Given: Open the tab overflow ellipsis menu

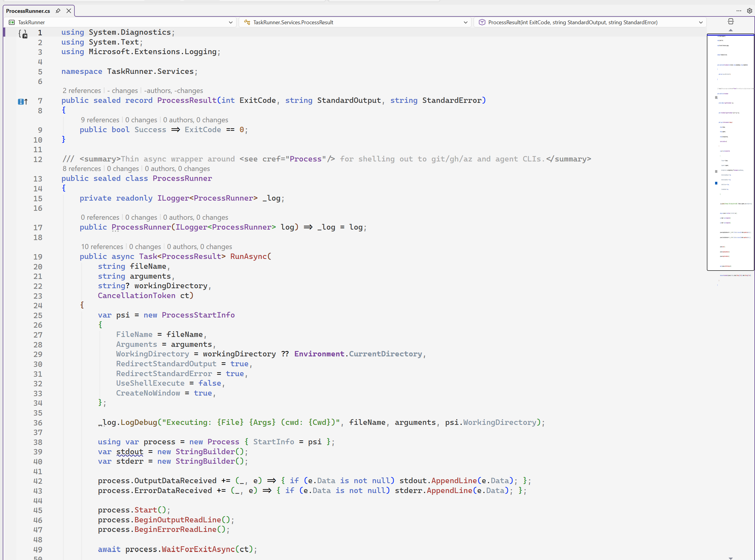Looking at the screenshot, I should [x=739, y=11].
